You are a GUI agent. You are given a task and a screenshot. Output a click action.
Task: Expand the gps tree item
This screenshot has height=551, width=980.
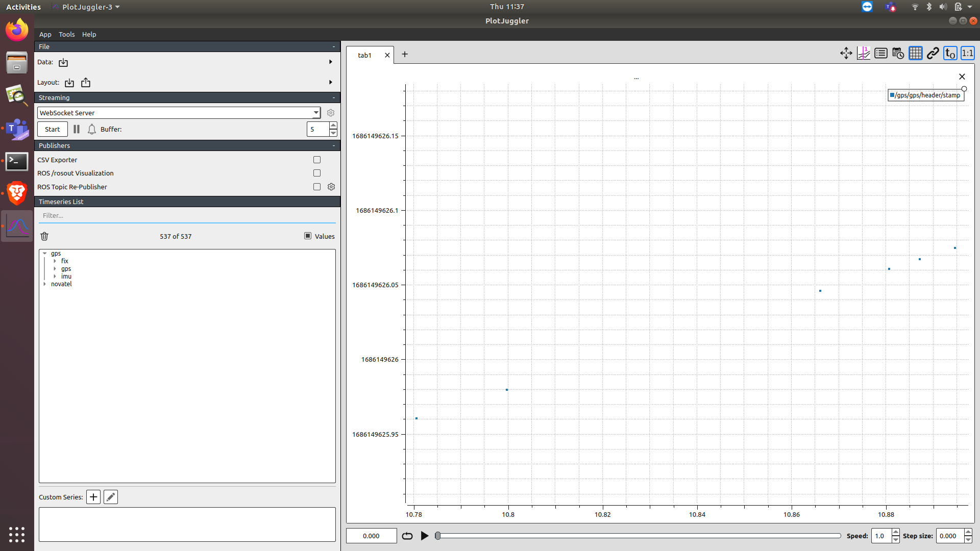[45, 253]
